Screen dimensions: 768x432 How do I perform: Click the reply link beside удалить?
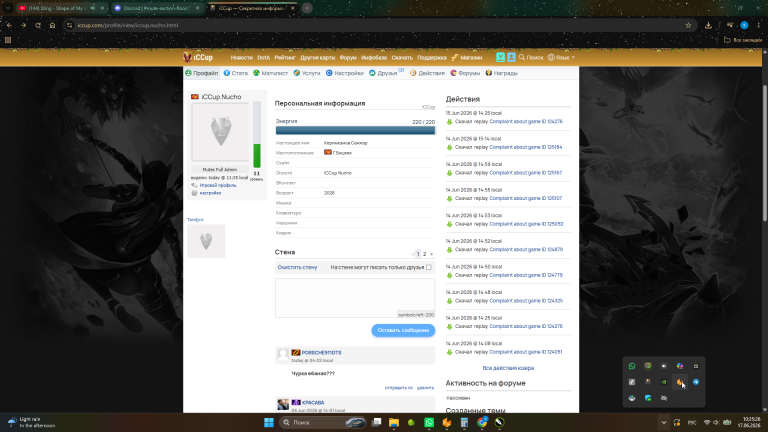coord(399,388)
